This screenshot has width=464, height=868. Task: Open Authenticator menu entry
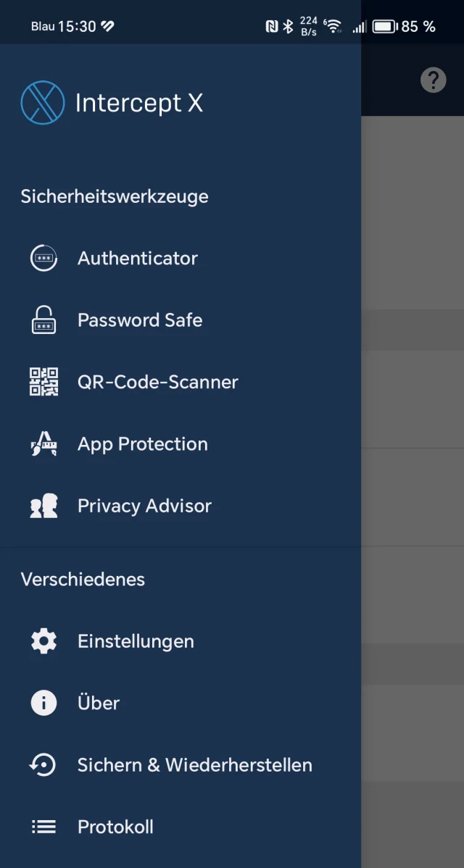138,259
